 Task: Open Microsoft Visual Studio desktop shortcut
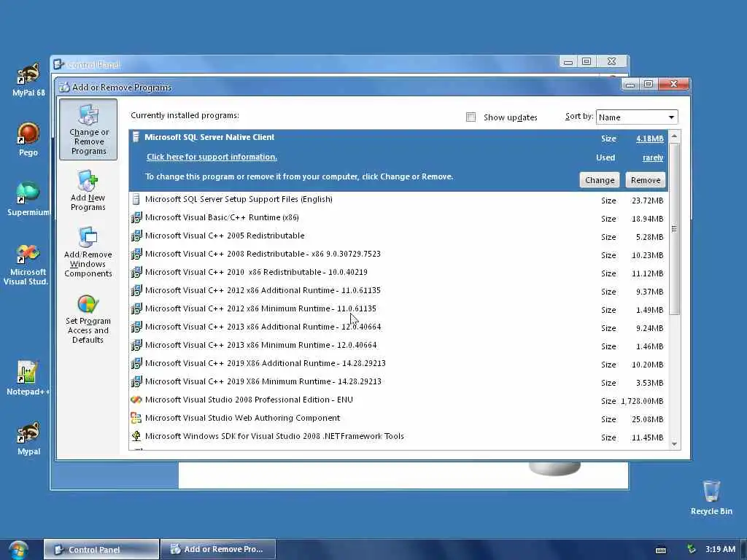pos(27,264)
